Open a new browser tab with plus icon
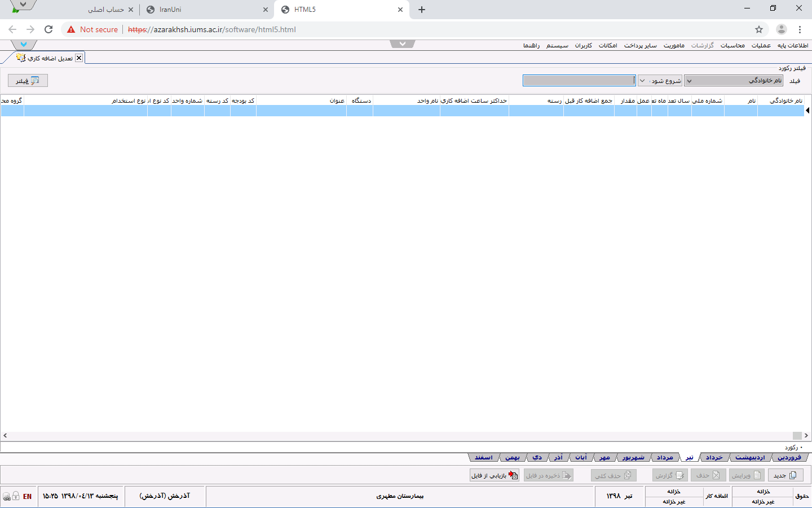Image resolution: width=812 pixels, height=508 pixels. (x=422, y=10)
